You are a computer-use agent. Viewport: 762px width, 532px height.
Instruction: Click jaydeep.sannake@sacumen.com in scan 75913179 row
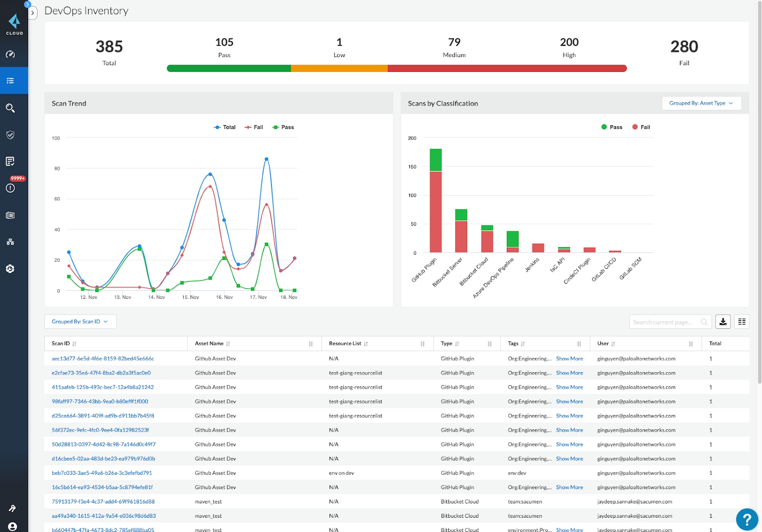[635, 502]
